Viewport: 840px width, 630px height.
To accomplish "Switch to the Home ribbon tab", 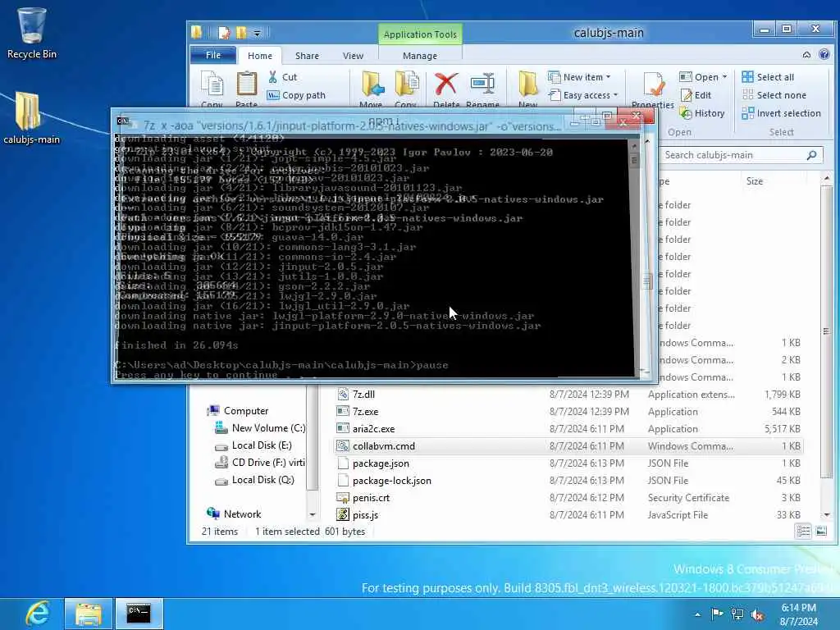I will click(260, 56).
